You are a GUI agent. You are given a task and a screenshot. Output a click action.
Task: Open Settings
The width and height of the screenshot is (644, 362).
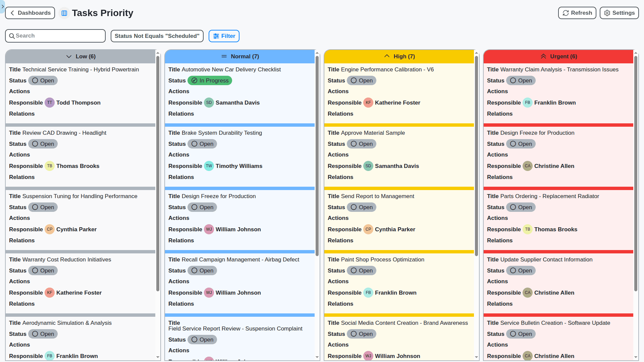[x=619, y=13]
